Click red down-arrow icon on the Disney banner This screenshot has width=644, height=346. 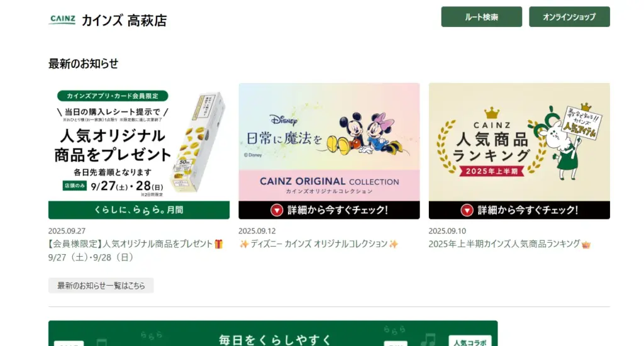click(277, 210)
